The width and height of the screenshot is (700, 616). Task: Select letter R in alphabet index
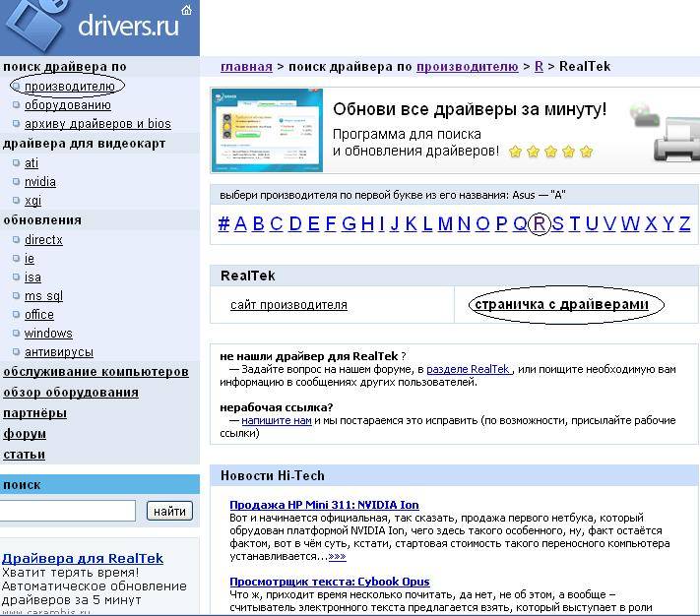point(540,223)
